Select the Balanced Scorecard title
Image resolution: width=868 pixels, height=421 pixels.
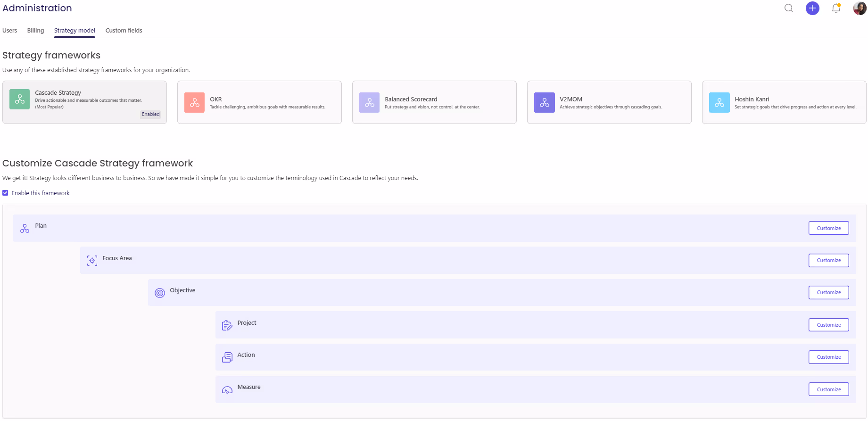coord(411,99)
